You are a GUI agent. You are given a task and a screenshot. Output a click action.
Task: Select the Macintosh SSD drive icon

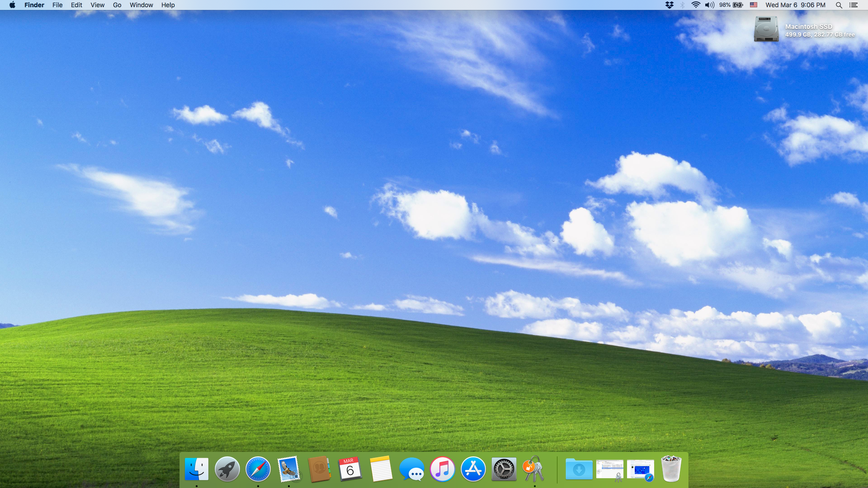(766, 29)
